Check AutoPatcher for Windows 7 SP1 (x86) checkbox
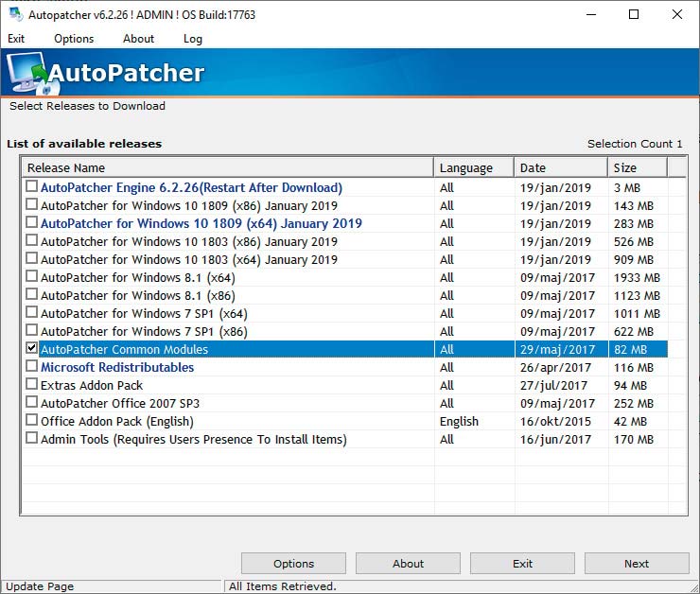 31,330
